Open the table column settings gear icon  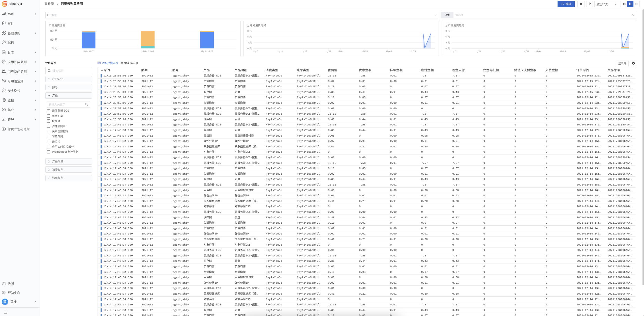point(633,63)
